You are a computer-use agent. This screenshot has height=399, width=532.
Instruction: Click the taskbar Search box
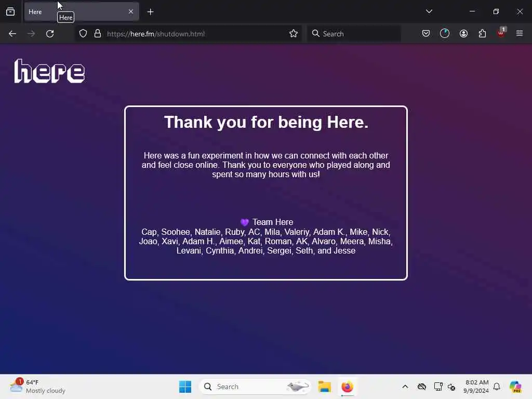pos(255,387)
